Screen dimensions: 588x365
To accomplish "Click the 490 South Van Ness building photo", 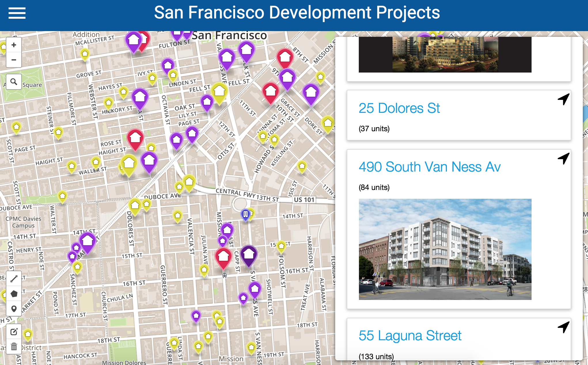I will pyautogui.click(x=445, y=249).
